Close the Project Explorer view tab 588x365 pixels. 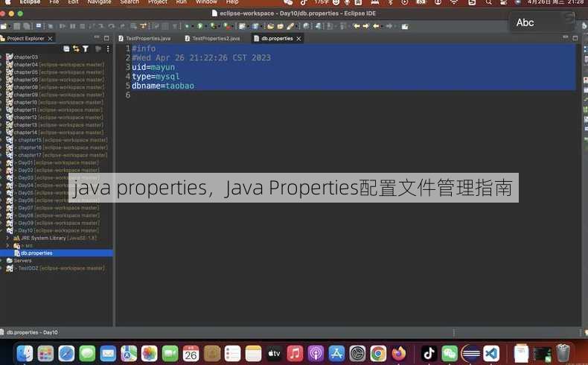50,38
